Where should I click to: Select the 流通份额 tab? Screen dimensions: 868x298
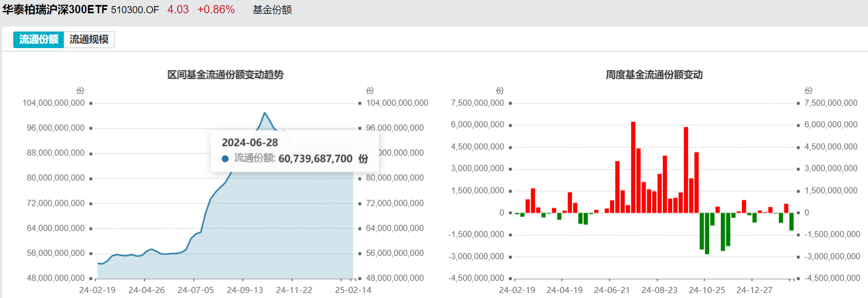click(x=39, y=40)
